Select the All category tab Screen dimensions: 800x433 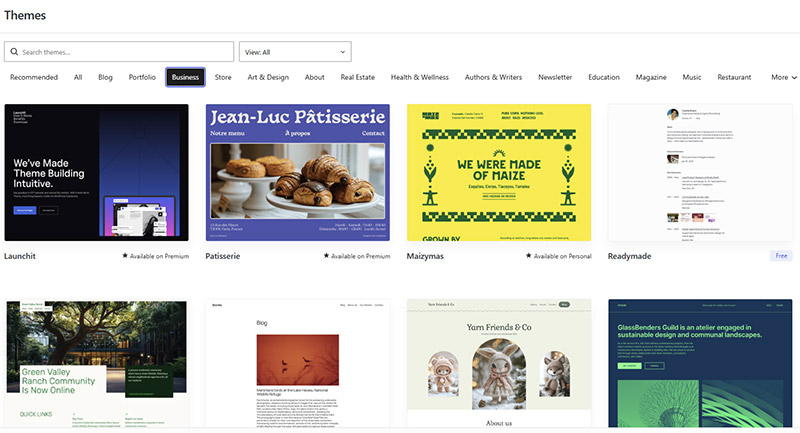[78, 77]
